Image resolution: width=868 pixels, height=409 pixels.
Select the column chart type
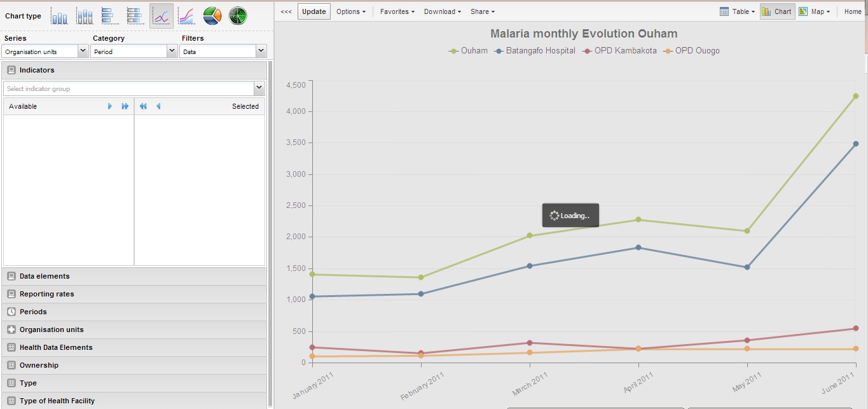coord(59,16)
